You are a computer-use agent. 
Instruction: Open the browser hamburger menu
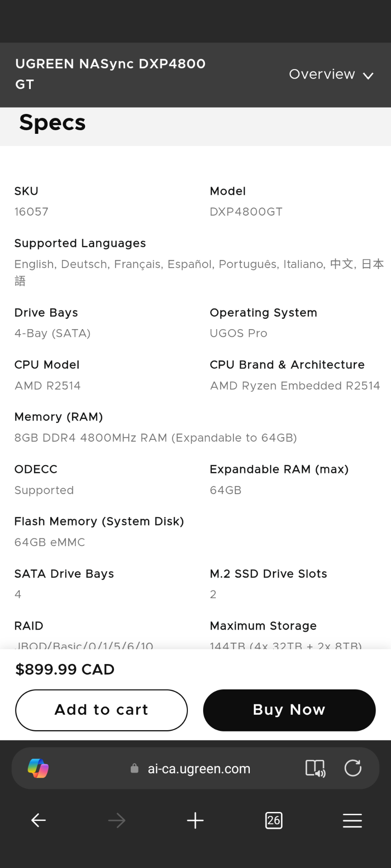click(353, 820)
